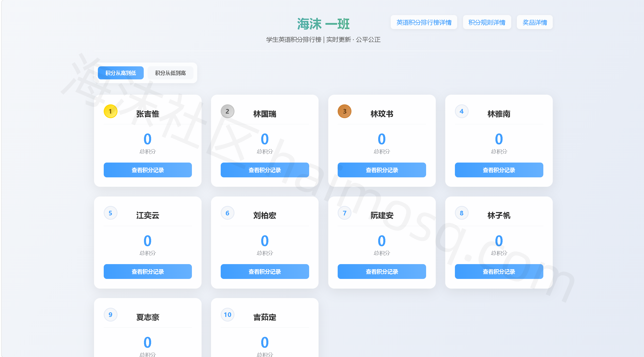Click the rank 6 badge
644x357 pixels.
pos(227,213)
